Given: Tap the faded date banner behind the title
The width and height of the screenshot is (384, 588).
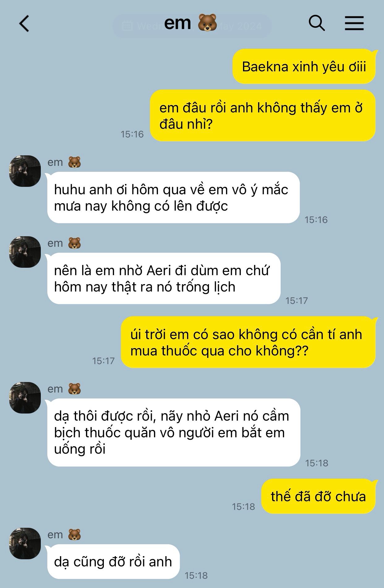Looking at the screenshot, I should point(192,26).
